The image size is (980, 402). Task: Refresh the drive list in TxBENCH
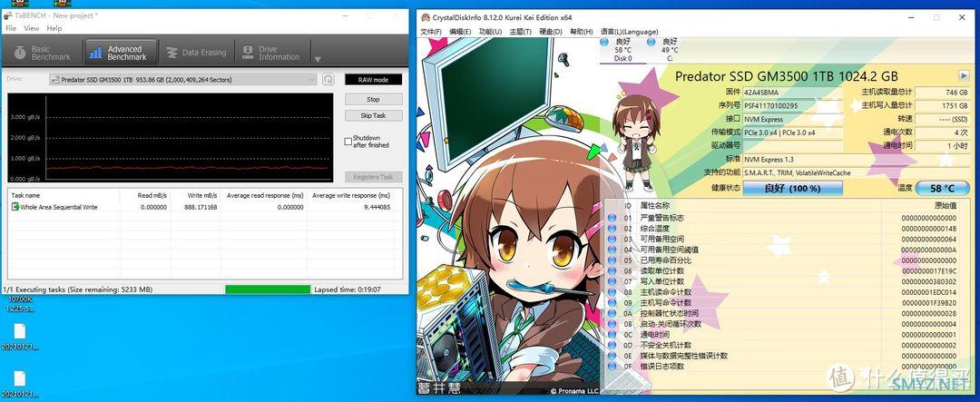pyautogui.click(x=328, y=79)
